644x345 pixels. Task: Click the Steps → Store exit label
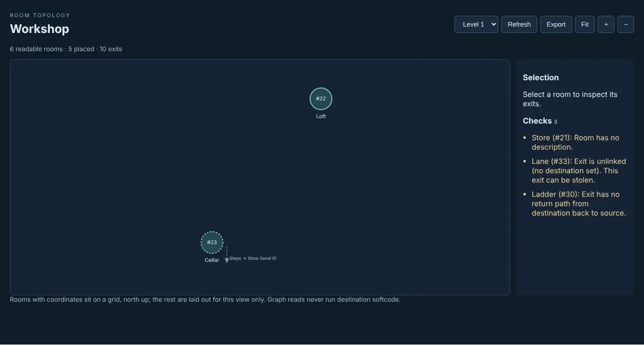[x=253, y=258]
